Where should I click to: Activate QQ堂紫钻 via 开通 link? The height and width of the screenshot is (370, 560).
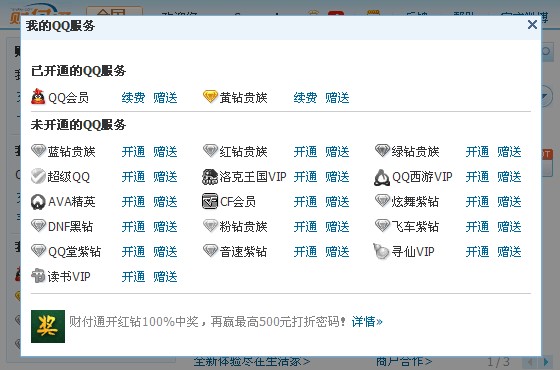[133, 252]
